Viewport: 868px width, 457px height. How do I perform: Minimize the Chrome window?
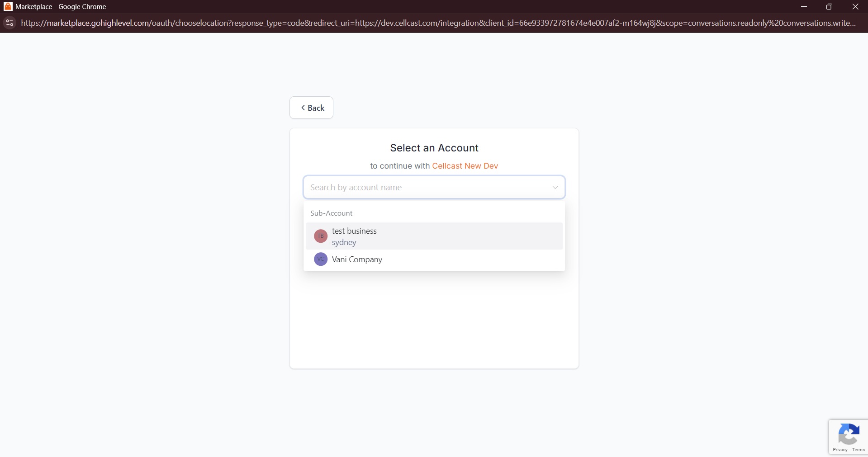(804, 6)
